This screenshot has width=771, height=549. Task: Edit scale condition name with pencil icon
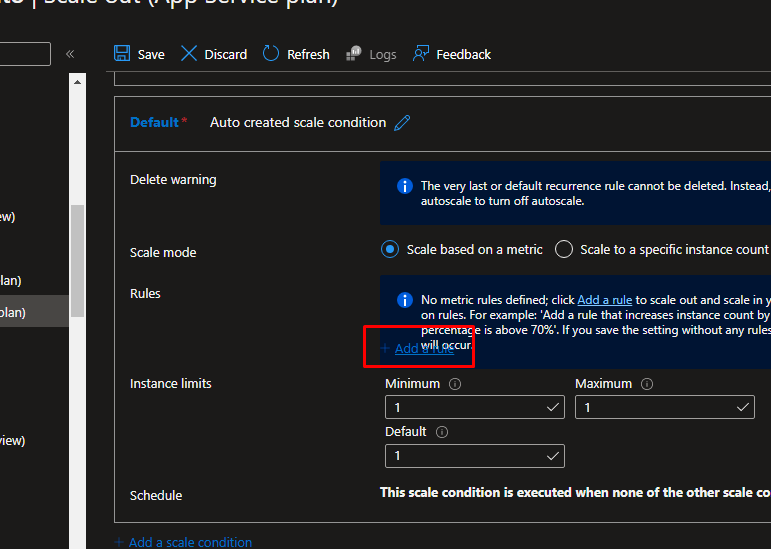402,123
